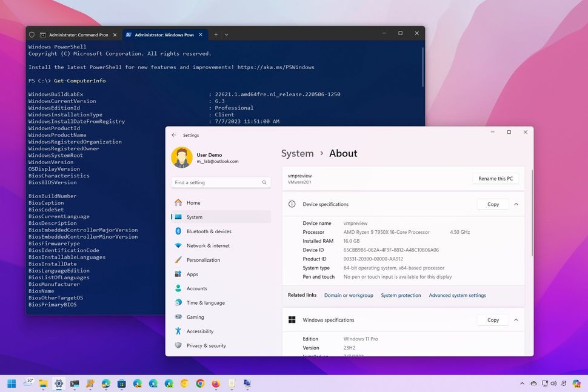Open Advanced system settings link
This screenshot has width=588, height=392.
[x=457, y=295]
